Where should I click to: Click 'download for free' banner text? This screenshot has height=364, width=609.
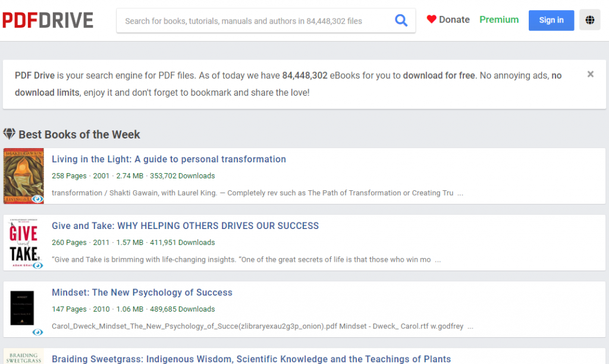point(439,76)
